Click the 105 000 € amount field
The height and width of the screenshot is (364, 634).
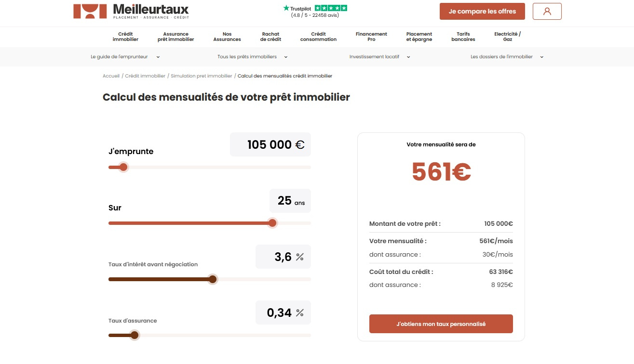pos(270,144)
